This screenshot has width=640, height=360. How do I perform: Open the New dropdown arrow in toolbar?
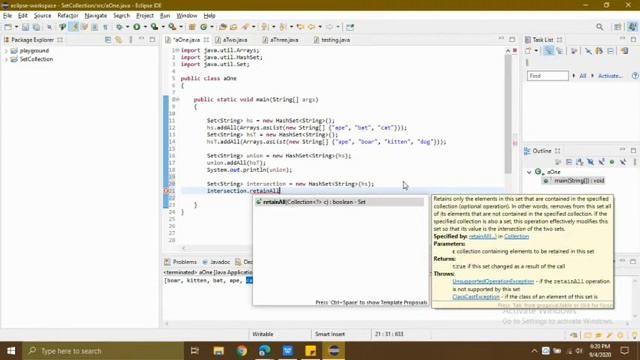tap(16, 27)
